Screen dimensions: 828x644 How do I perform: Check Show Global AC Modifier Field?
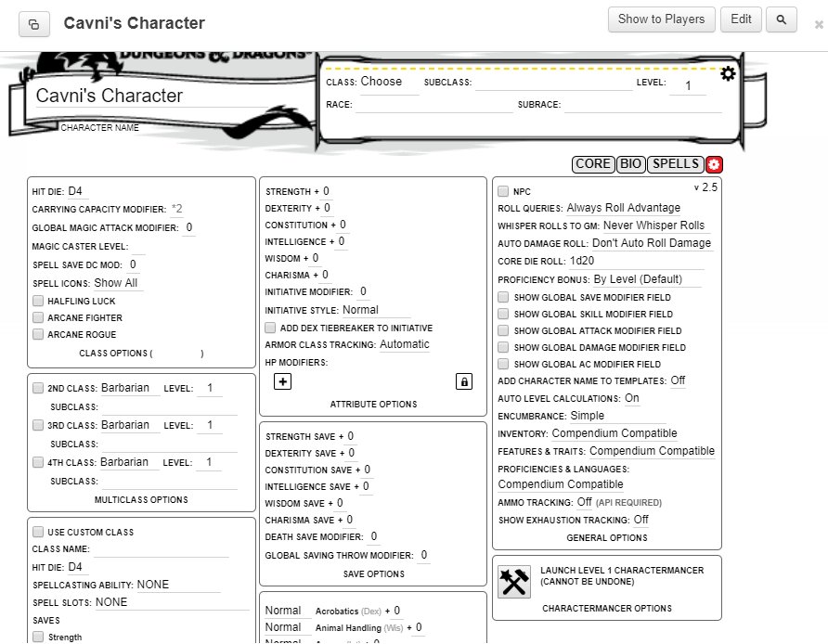pyautogui.click(x=503, y=364)
